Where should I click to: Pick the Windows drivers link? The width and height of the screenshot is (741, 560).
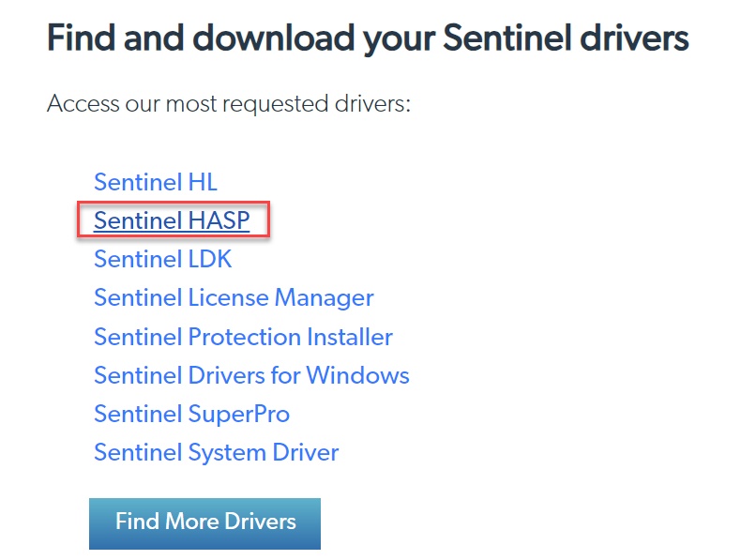pos(251,375)
